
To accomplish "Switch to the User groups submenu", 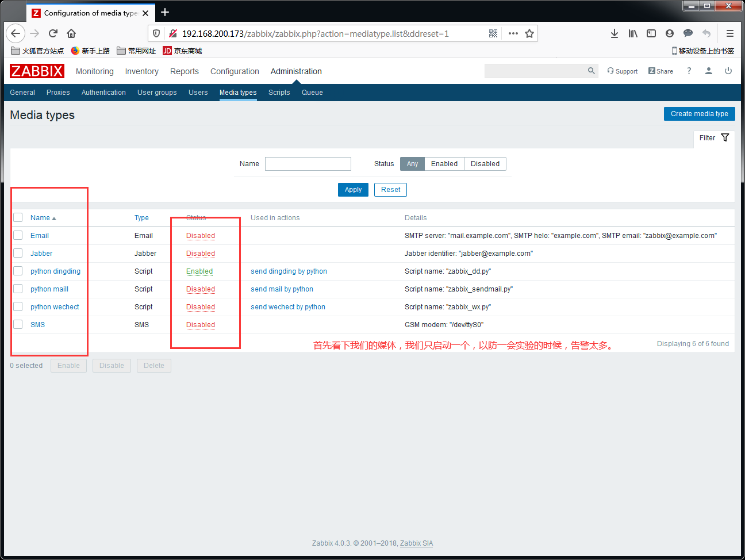I will (x=157, y=93).
